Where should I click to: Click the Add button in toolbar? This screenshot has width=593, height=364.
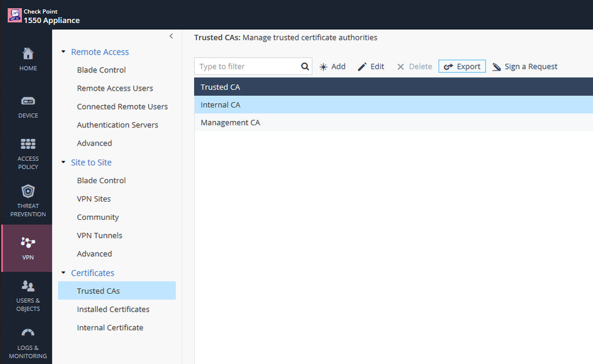coord(332,66)
